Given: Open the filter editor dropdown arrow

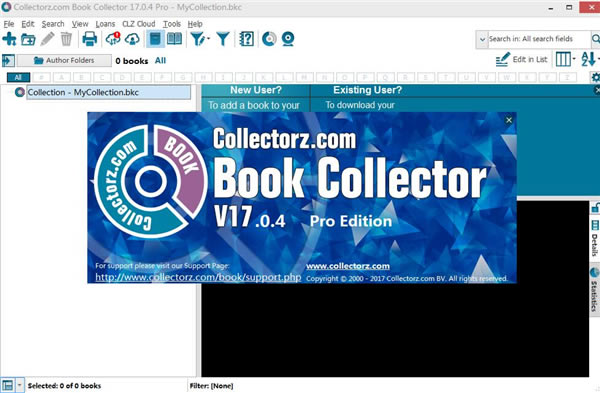Looking at the screenshot, I should (209, 39).
